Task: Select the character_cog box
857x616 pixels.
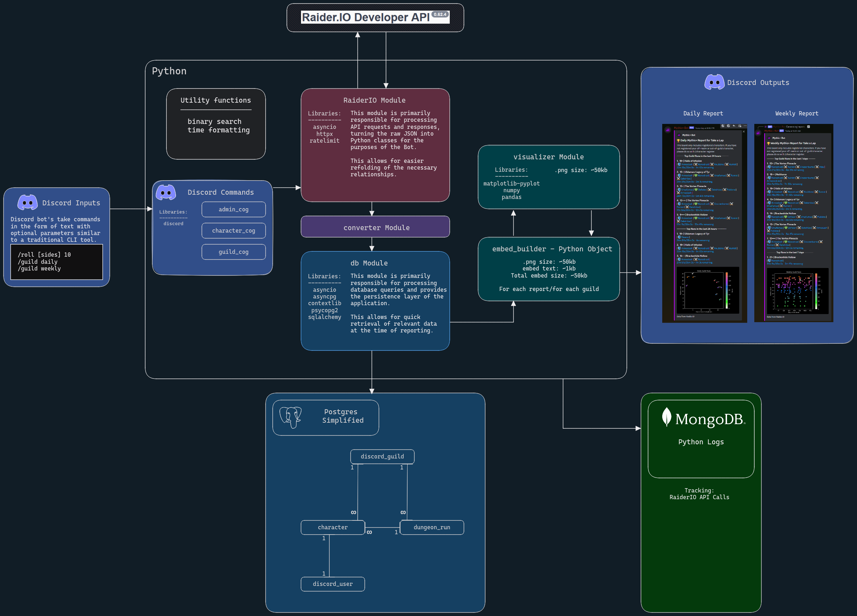Action: [x=233, y=230]
